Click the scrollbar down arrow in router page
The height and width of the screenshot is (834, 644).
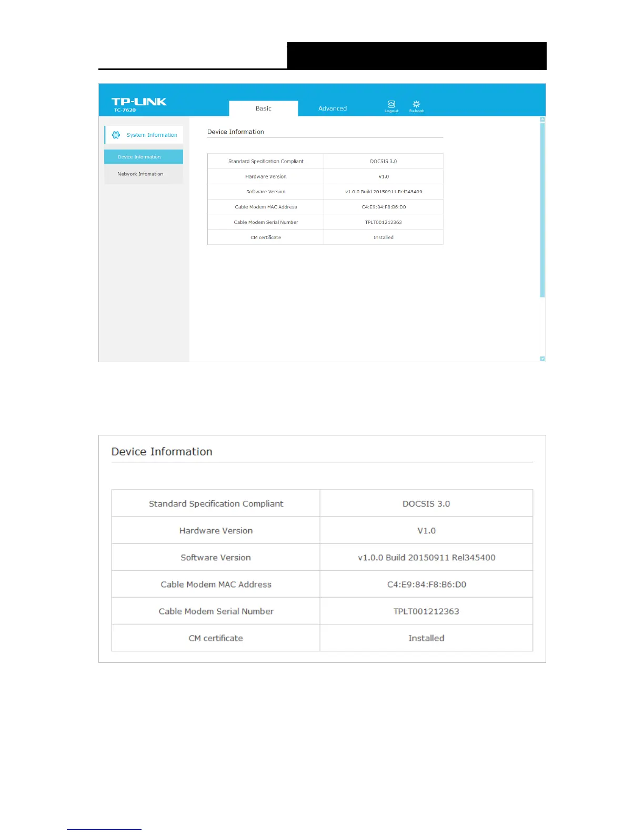click(x=542, y=359)
